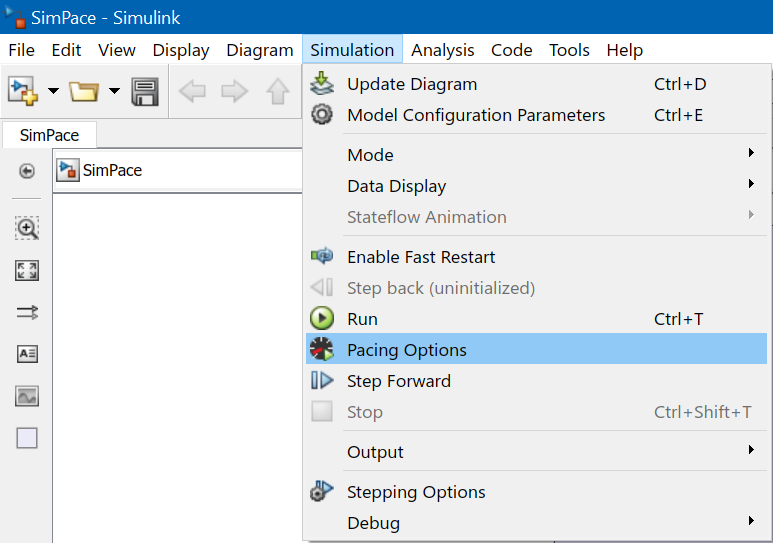This screenshot has height=543, width=773.
Task: Click the Annotation text palette icon
Action: 27,354
